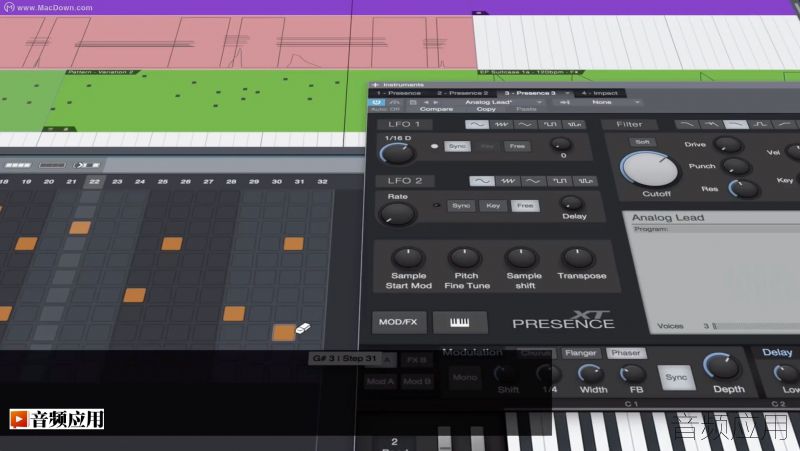Screen dimensions: 800x451
Task: Click step number 32 in pattern header
Action: pos(322,182)
